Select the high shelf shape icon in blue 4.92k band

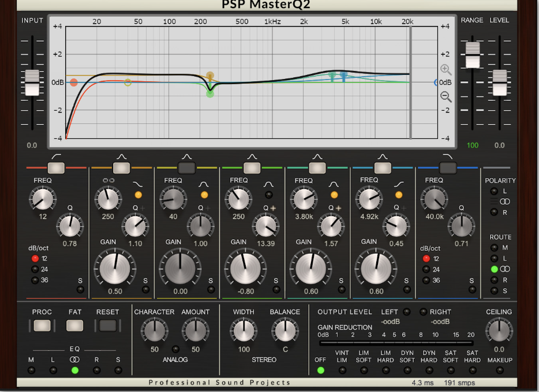tap(399, 184)
